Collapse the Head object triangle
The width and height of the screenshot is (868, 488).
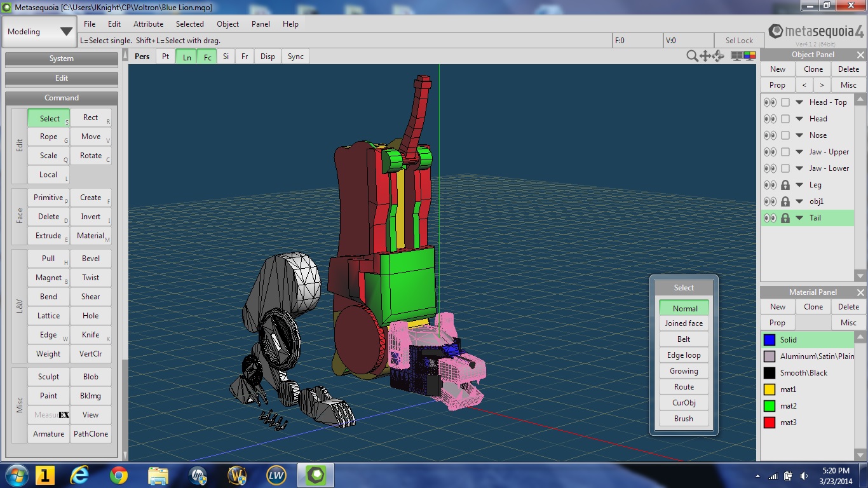point(799,119)
